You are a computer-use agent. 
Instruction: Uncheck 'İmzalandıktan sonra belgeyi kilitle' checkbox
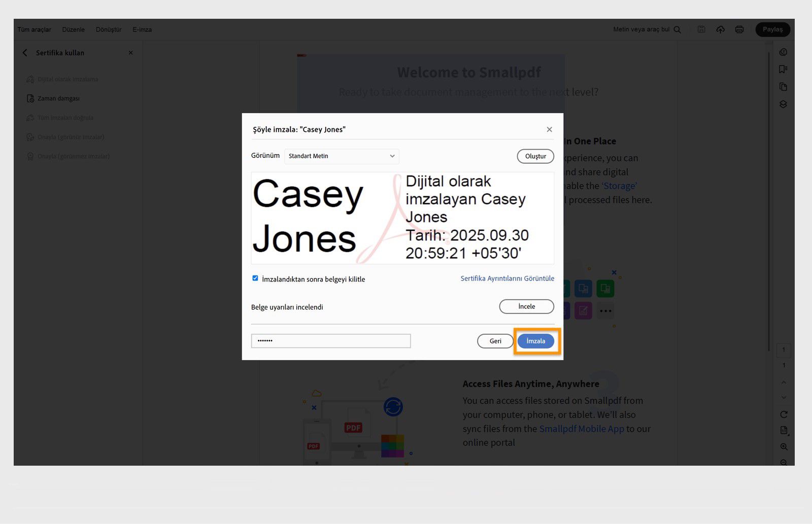(255, 278)
